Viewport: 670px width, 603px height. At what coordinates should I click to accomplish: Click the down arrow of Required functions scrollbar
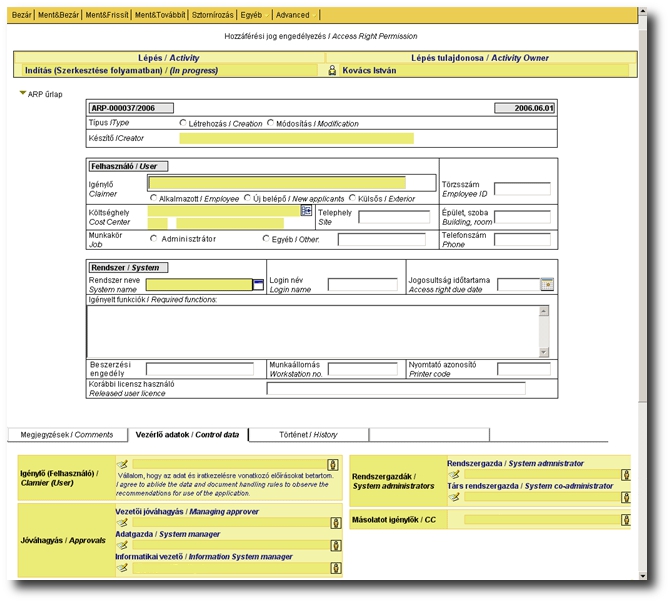[x=544, y=352]
